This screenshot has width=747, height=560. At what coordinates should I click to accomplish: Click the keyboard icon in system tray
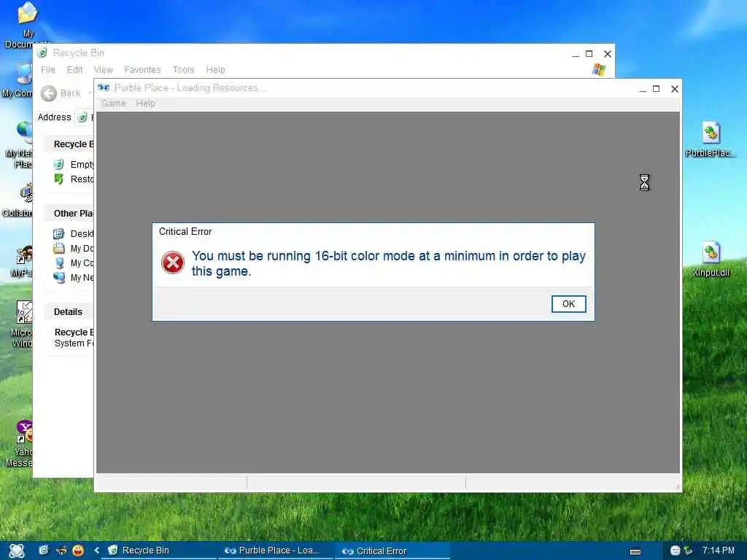(x=635, y=551)
